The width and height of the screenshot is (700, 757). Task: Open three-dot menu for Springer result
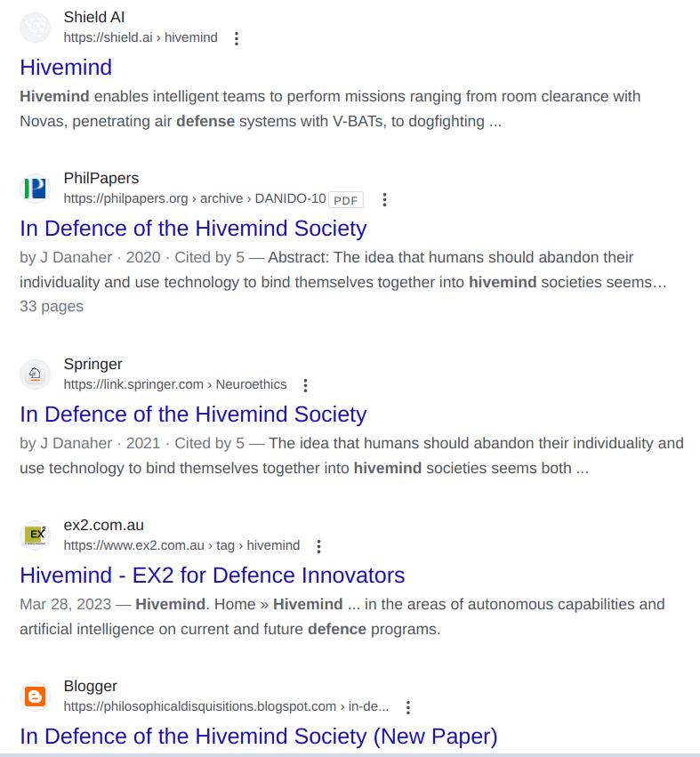point(305,385)
